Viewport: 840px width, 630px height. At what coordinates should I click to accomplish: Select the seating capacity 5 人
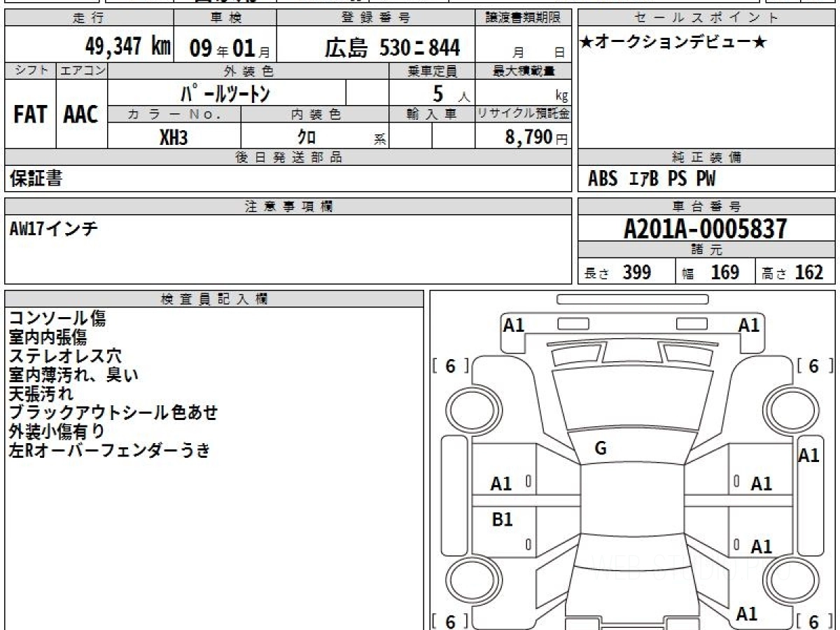(x=450, y=94)
